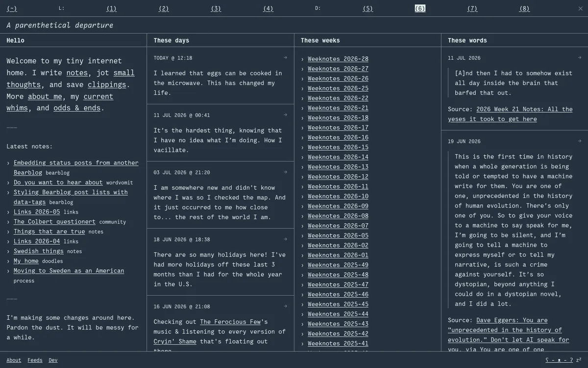This screenshot has width=588, height=368.
Task: Open Weeknotes 2026-28
Action: (x=338, y=58)
